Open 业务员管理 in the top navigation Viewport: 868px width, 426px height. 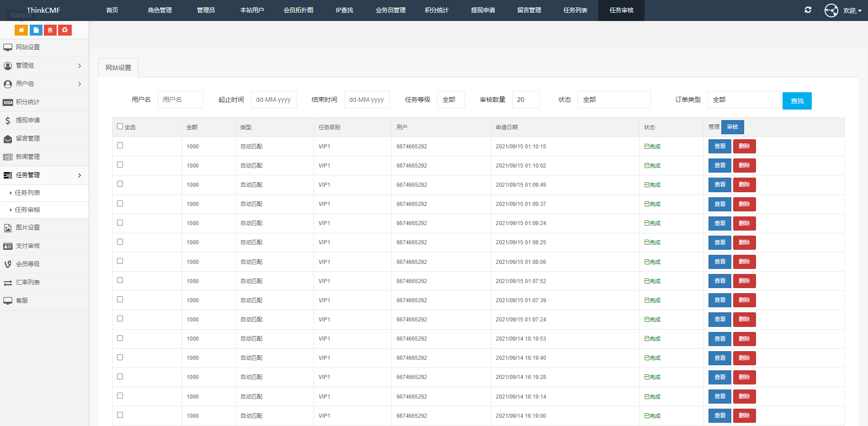click(x=391, y=10)
